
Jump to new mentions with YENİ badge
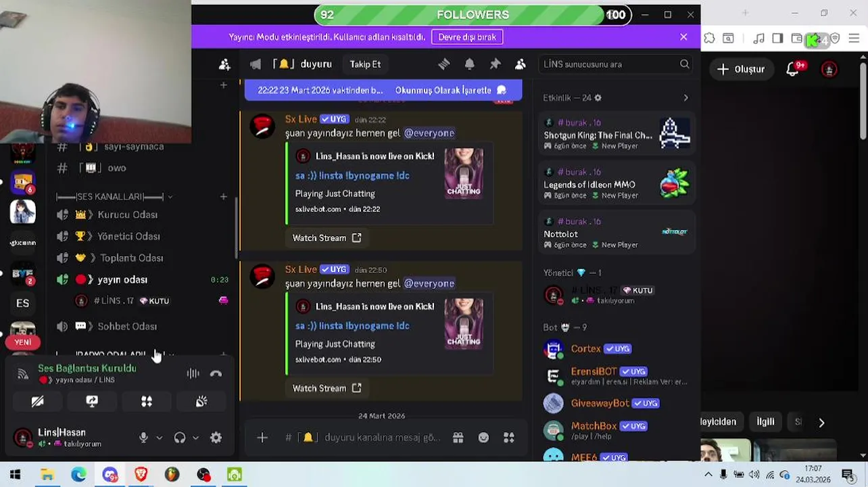pos(23,342)
